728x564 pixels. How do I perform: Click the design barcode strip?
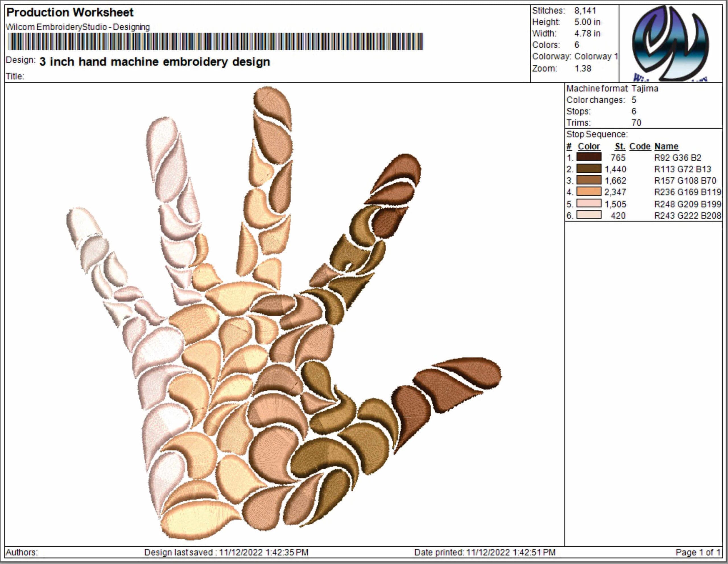pyautogui.click(x=215, y=42)
